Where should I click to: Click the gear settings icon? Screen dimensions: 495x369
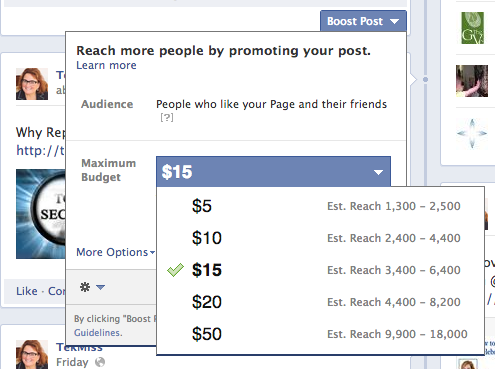pos(85,287)
